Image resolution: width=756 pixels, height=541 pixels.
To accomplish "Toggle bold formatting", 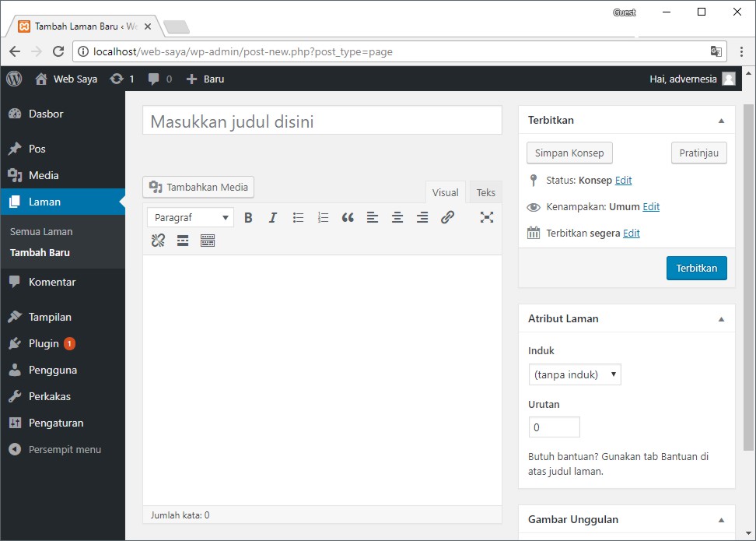I will tap(248, 218).
